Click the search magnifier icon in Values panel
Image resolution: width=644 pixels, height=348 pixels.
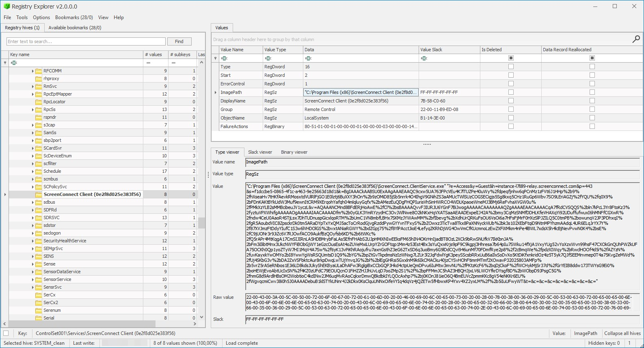click(x=636, y=39)
